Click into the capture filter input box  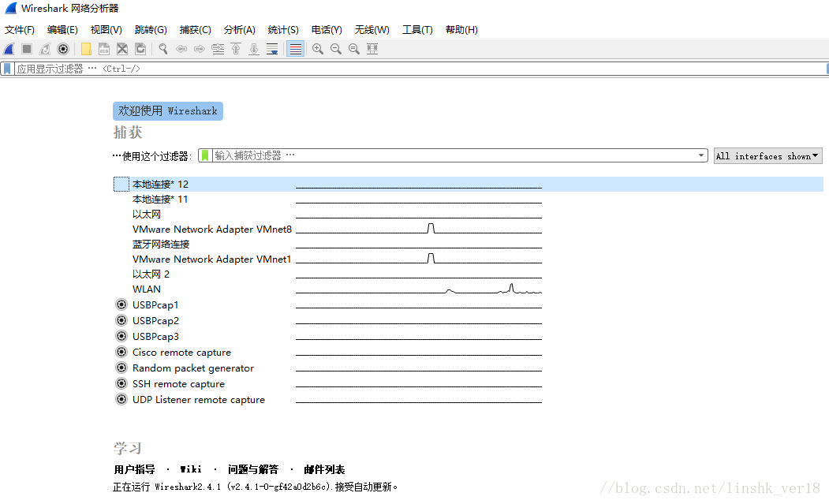pyautogui.click(x=454, y=155)
